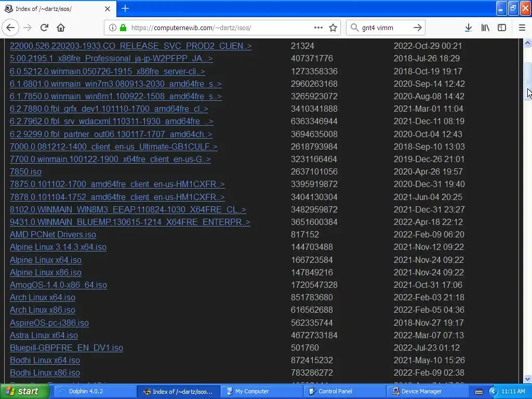Image resolution: width=532 pixels, height=399 pixels.
Task: Switch to Control Panel taskbar window
Action: [x=344, y=391]
